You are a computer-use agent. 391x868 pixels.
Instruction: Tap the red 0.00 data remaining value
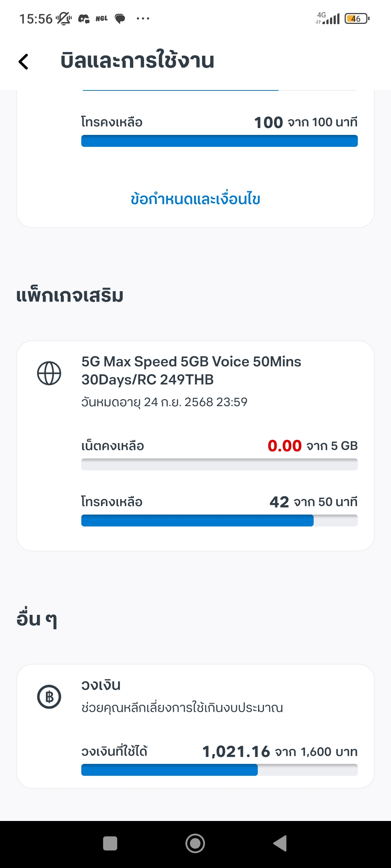point(285,446)
